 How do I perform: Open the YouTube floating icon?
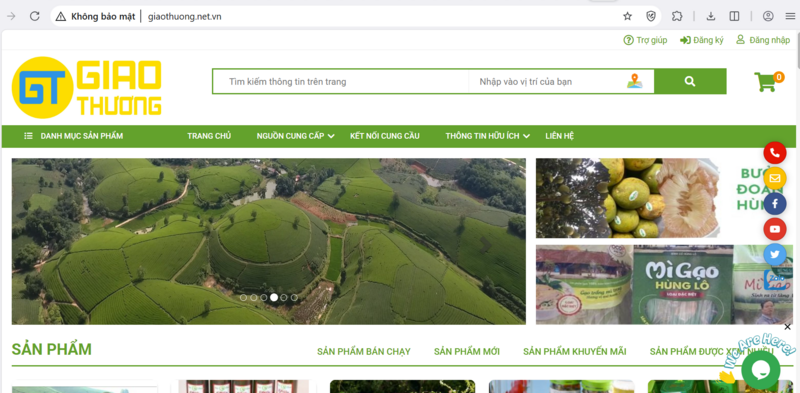774,229
